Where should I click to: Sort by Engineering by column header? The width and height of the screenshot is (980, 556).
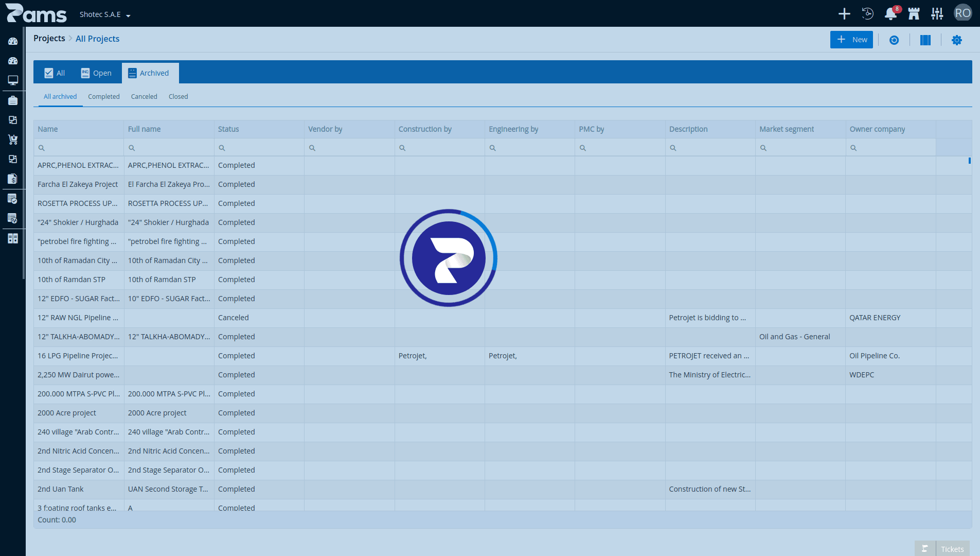(x=530, y=129)
